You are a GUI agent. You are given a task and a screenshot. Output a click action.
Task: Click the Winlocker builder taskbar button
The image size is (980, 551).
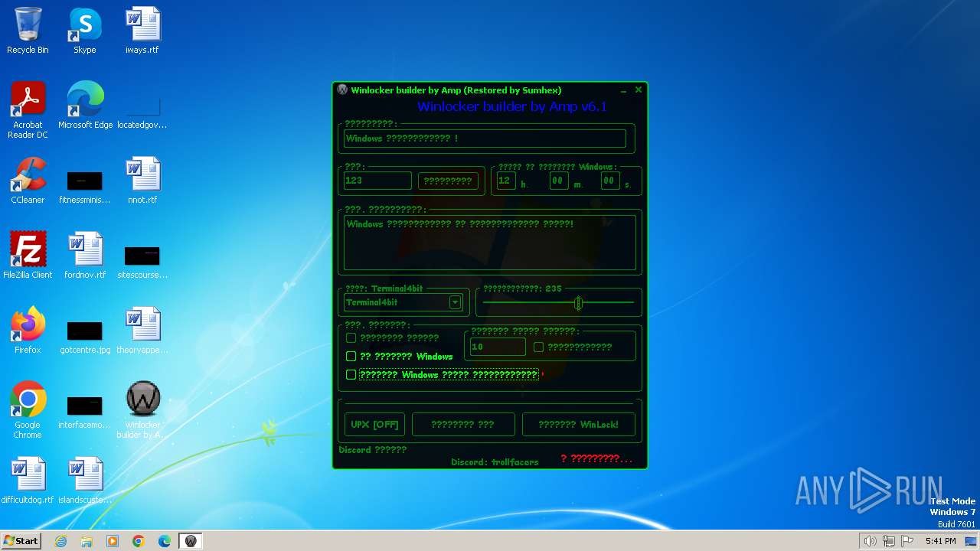point(191,541)
